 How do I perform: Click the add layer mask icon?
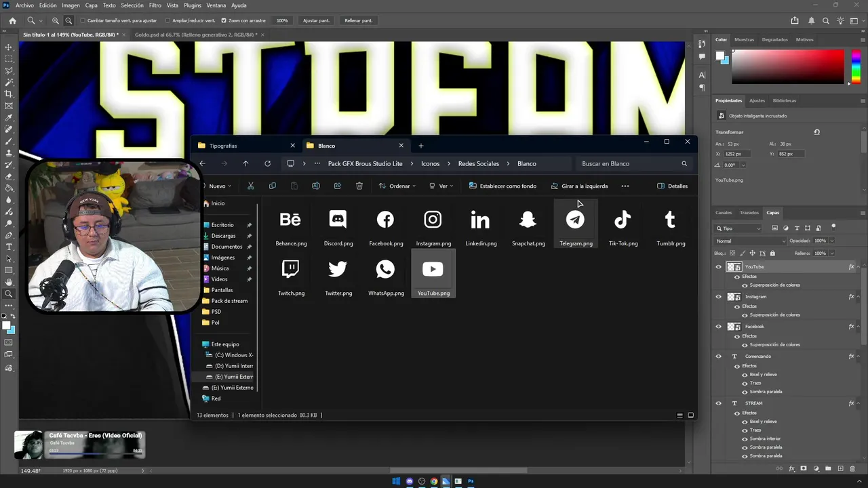804,468
